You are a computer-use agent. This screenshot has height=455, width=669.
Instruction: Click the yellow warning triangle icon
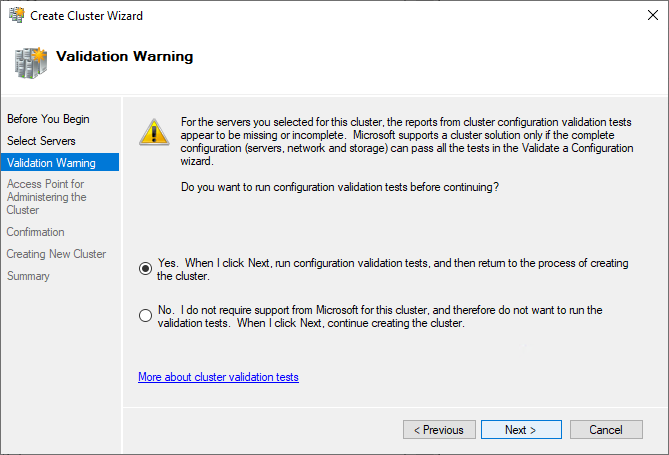click(154, 132)
